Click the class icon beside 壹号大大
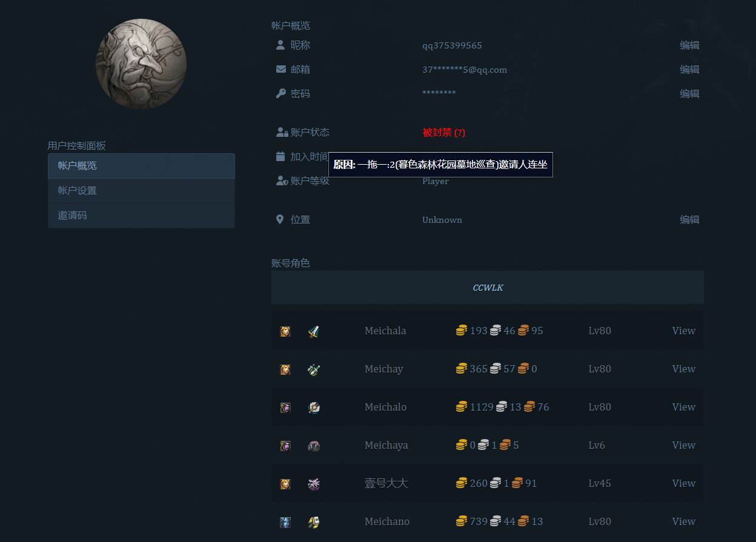 click(313, 484)
